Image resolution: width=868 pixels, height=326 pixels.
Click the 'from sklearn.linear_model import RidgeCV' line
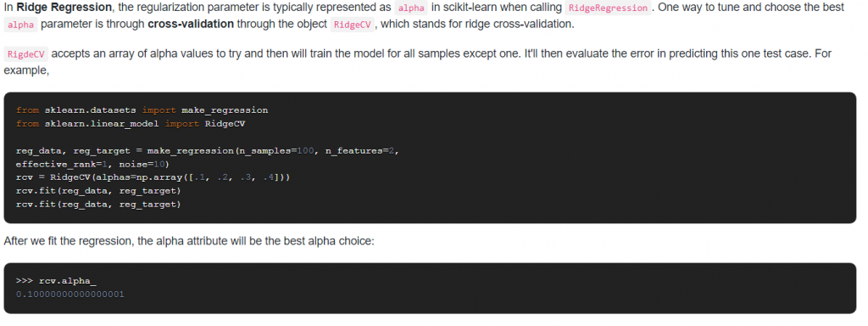click(x=131, y=124)
